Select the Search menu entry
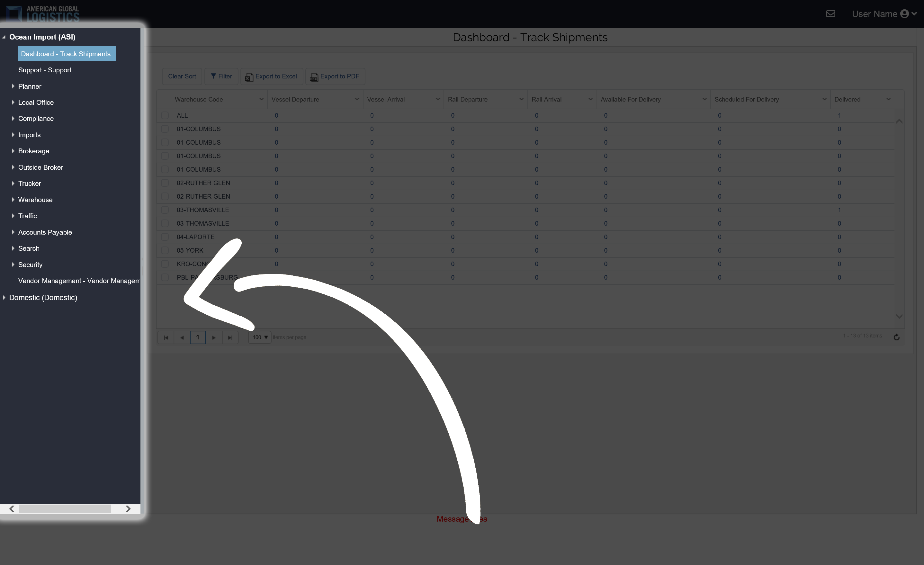This screenshot has width=924, height=565. tap(29, 248)
